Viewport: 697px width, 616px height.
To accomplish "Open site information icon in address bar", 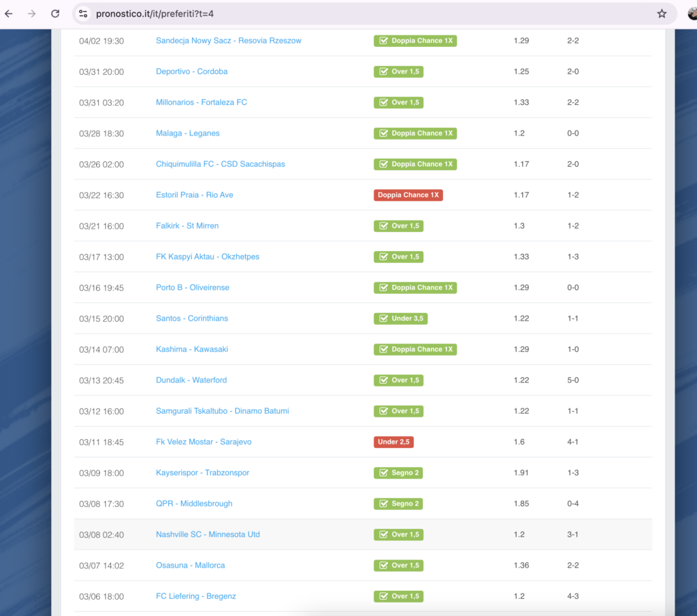I will coord(83,14).
